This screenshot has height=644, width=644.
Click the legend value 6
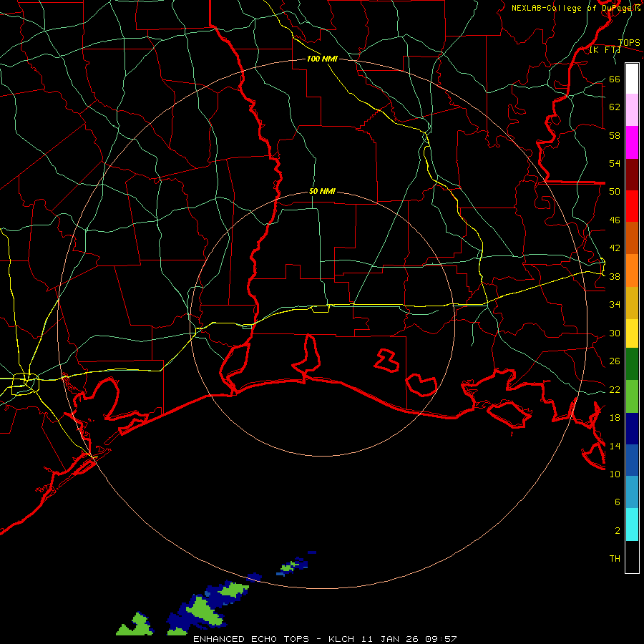pyautogui.click(x=617, y=502)
